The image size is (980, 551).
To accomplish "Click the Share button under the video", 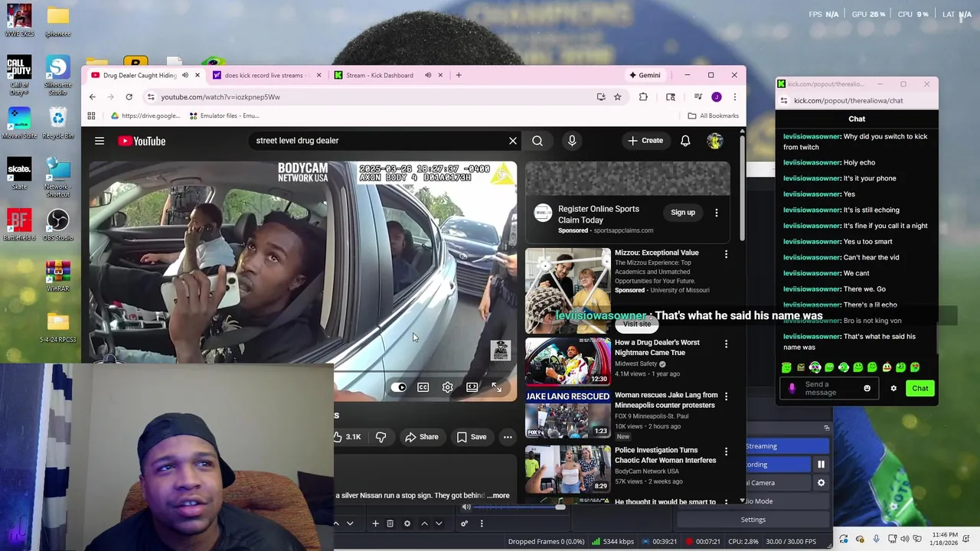I will coord(422,437).
